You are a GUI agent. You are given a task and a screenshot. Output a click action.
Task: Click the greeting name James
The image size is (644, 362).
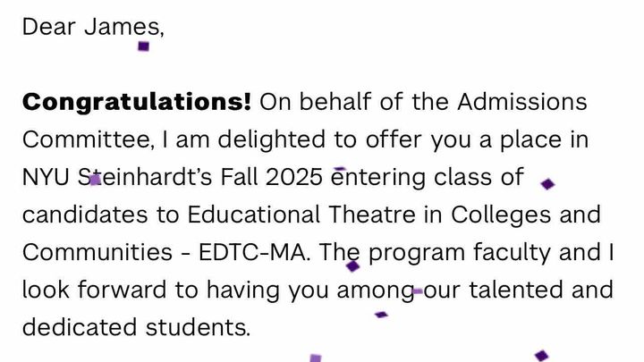[x=124, y=27]
